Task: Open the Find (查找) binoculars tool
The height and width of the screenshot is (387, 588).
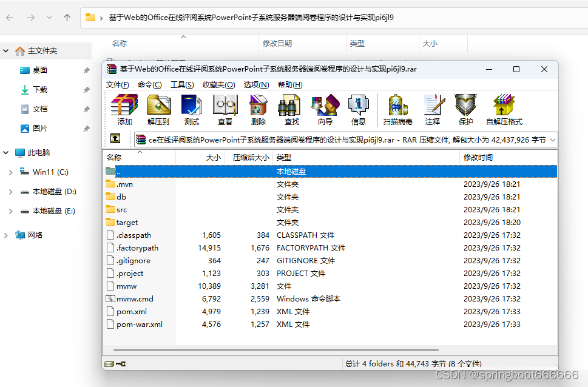Action: click(291, 110)
